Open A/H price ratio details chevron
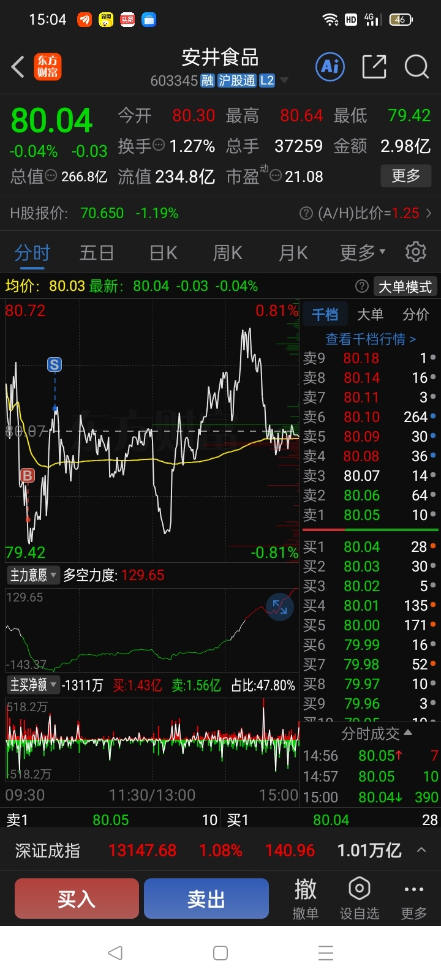This screenshot has height=980, width=441. point(429,213)
